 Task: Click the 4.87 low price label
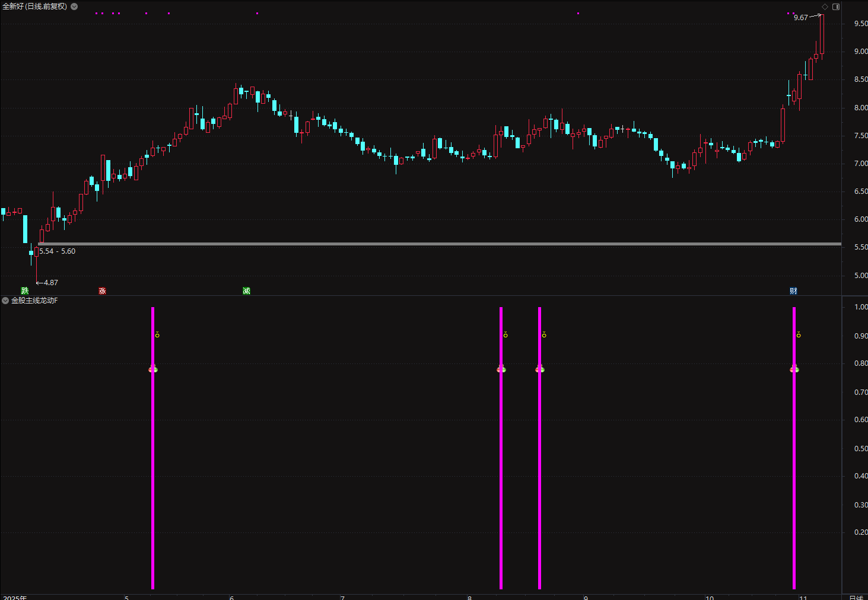(x=51, y=283)
